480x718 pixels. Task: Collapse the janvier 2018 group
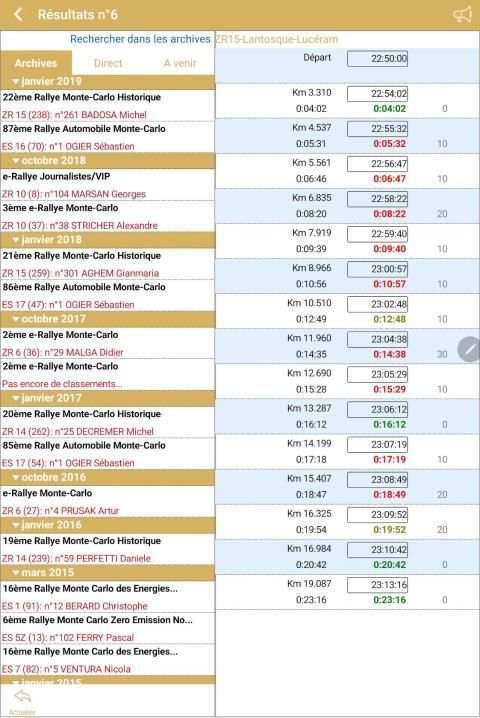coord(16,240)
